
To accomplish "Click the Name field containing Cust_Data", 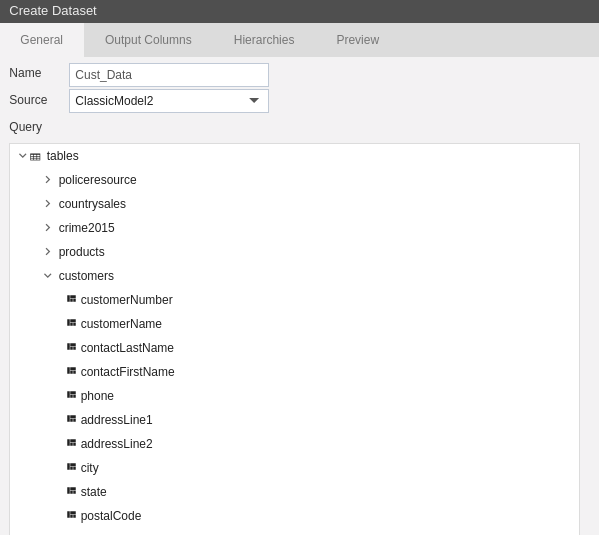I will tap(169, 75).
